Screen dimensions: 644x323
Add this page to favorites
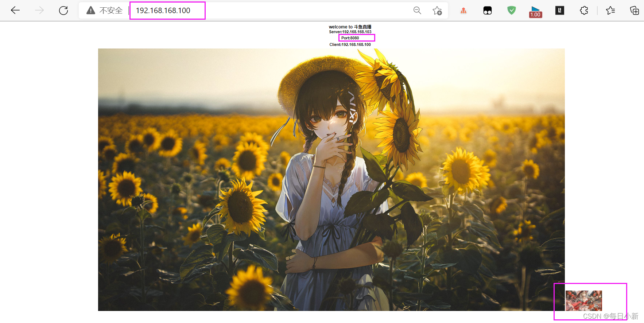tap(437, 11)
